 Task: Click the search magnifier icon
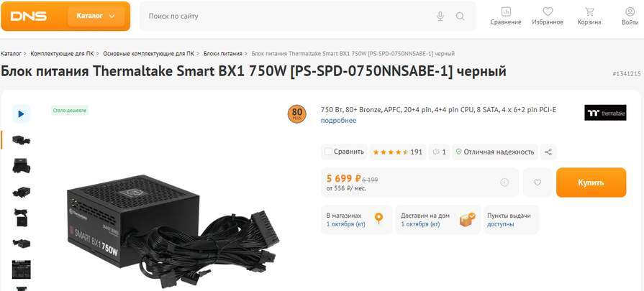pos(461,17)
